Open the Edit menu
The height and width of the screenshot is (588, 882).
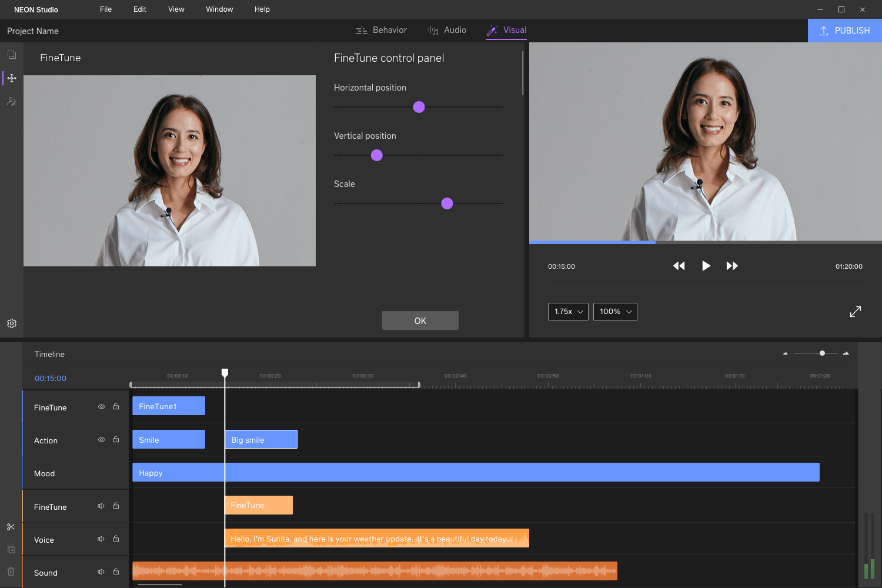click(140, 9)
